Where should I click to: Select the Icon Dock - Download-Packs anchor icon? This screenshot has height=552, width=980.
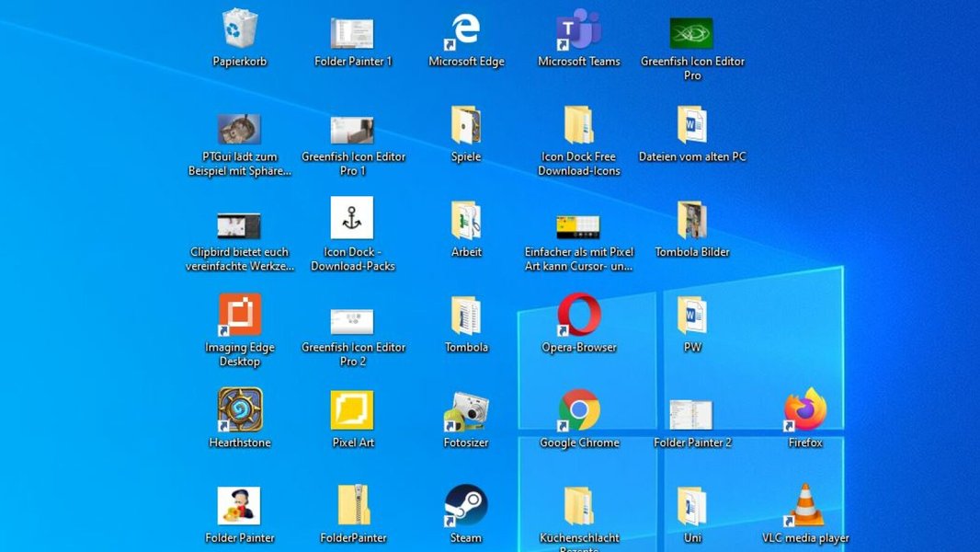(x=352, y=217)
